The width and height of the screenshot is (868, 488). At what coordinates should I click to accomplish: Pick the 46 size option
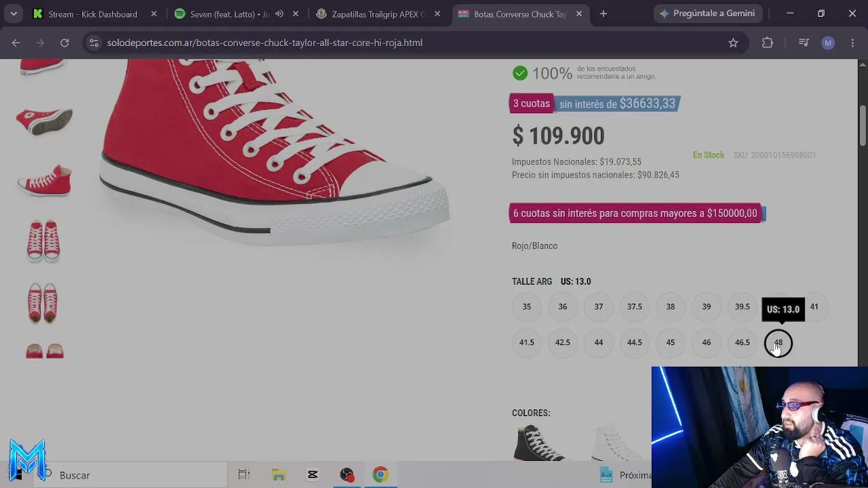click(707, 343)
